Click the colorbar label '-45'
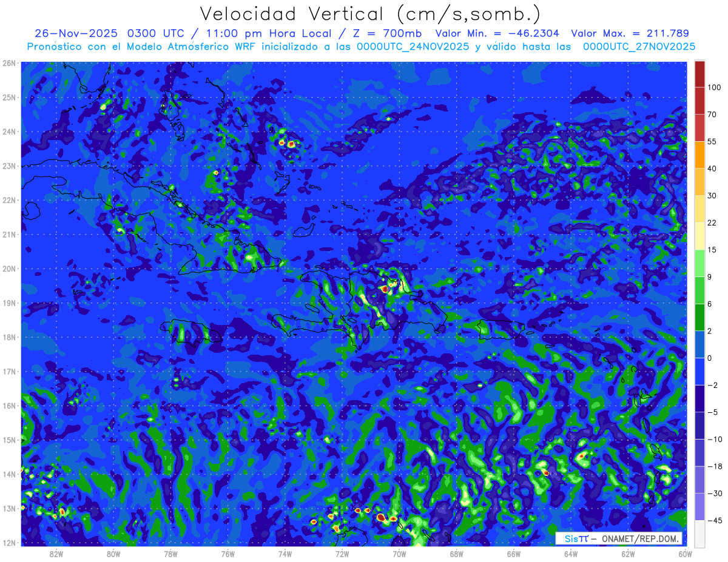Viewport: 728px width, 562px height. 714,520
